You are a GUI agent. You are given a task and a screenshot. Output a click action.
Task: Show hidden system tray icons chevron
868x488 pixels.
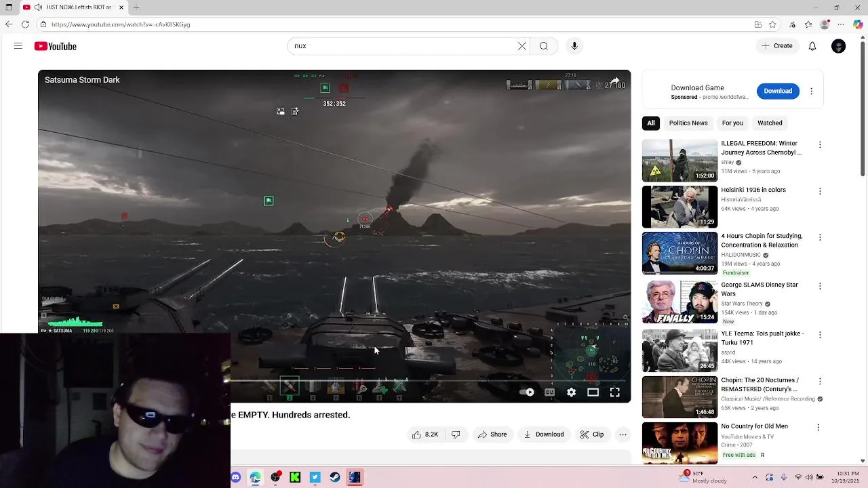(x=756, y=477)
